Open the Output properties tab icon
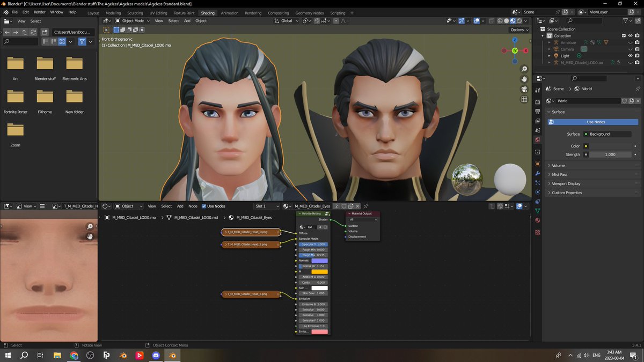The width and height of the screenshot is (644, 362). click(x=537, y=111)
